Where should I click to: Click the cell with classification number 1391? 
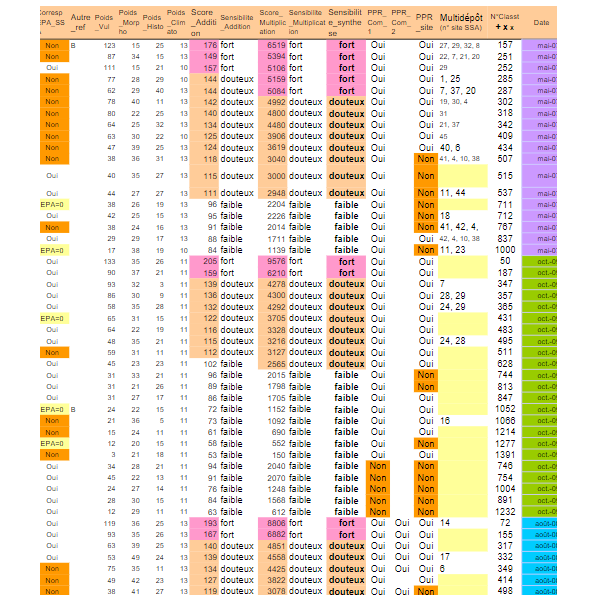point(505,454)
